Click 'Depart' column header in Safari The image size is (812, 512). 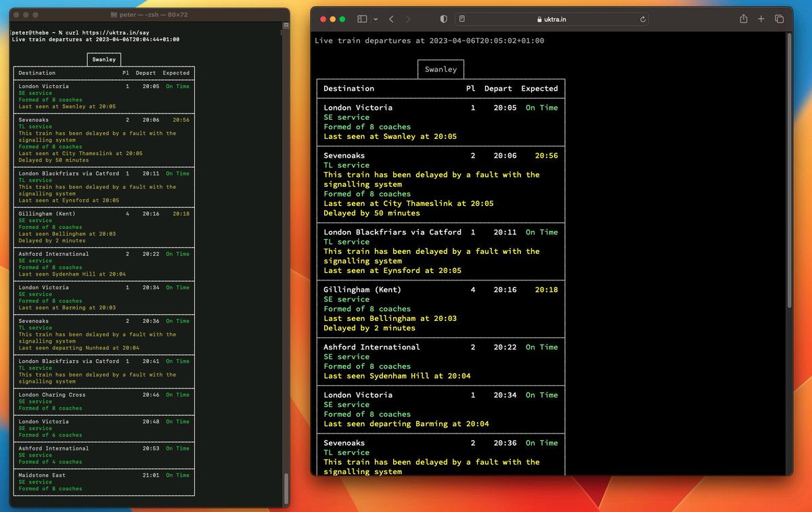coord(498,89)
